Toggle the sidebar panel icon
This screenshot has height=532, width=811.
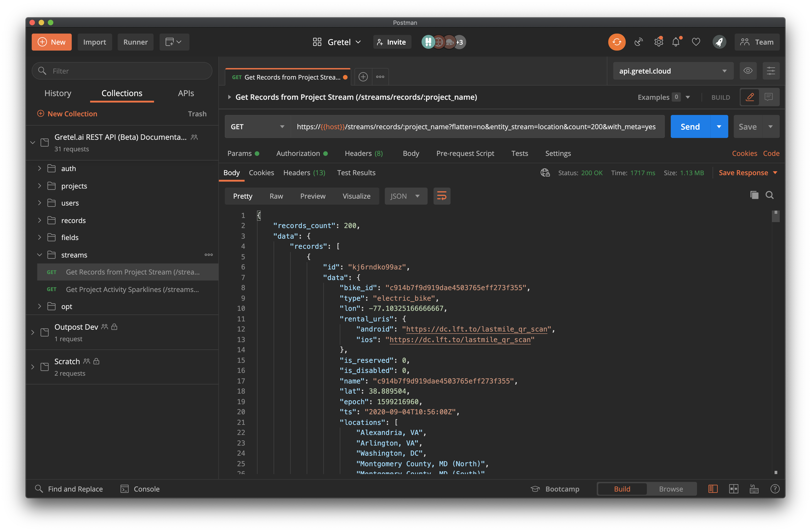click(713, 489)
